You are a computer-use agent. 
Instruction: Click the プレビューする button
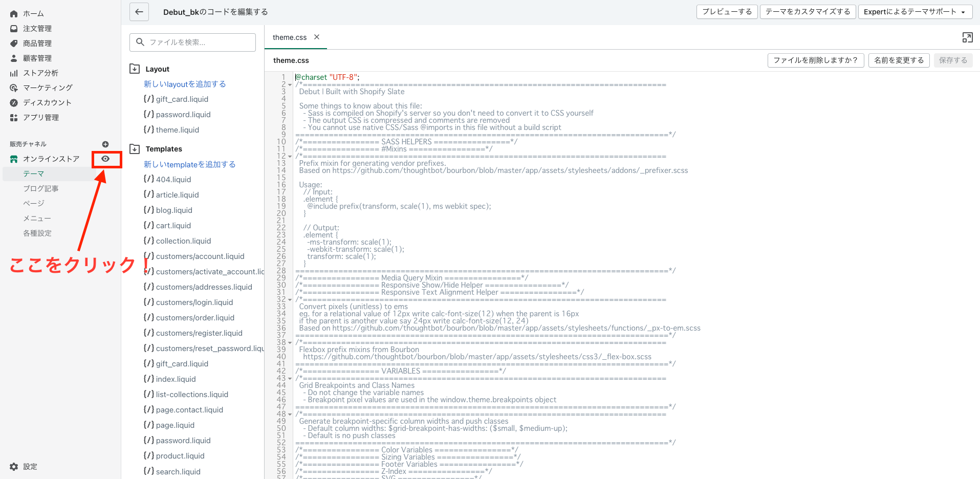pyautogui.click(x=727, y=12)
